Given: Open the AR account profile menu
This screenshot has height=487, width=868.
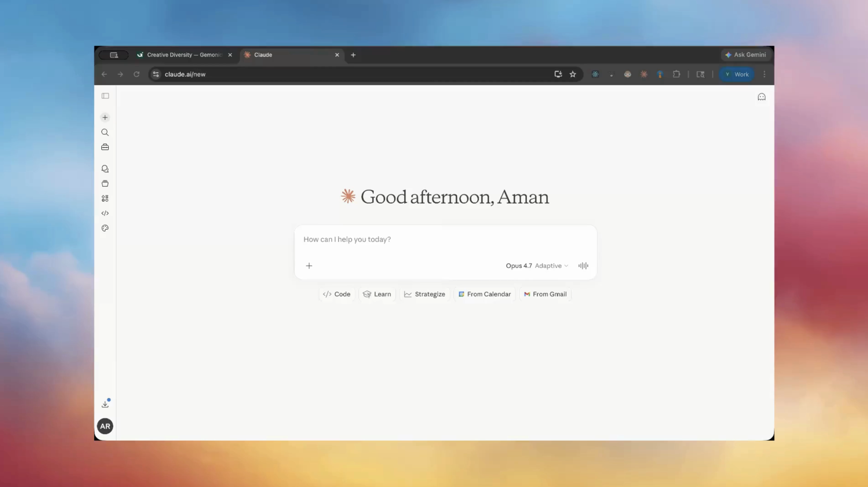Looking at the screenshot, I should coord(105,426).
